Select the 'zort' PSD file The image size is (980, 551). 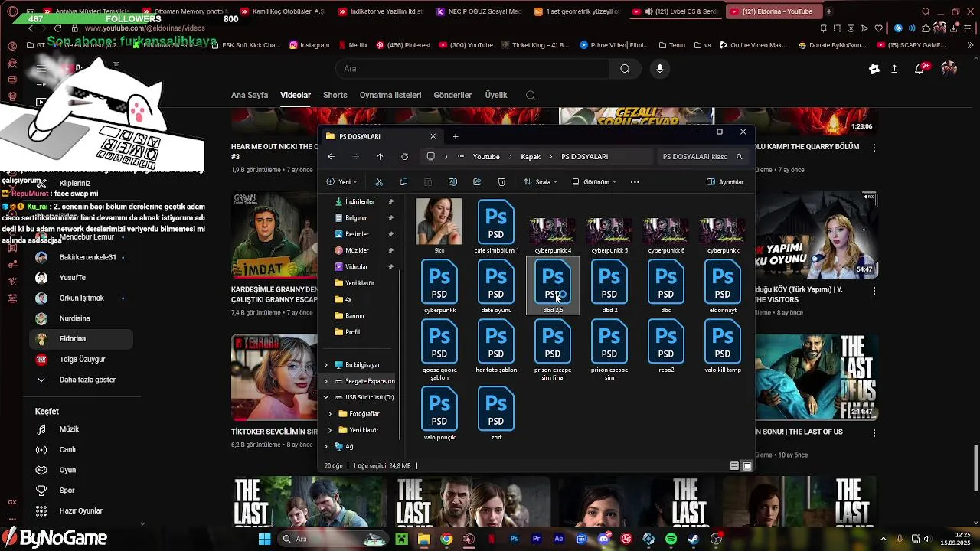(x=496, y=414)
